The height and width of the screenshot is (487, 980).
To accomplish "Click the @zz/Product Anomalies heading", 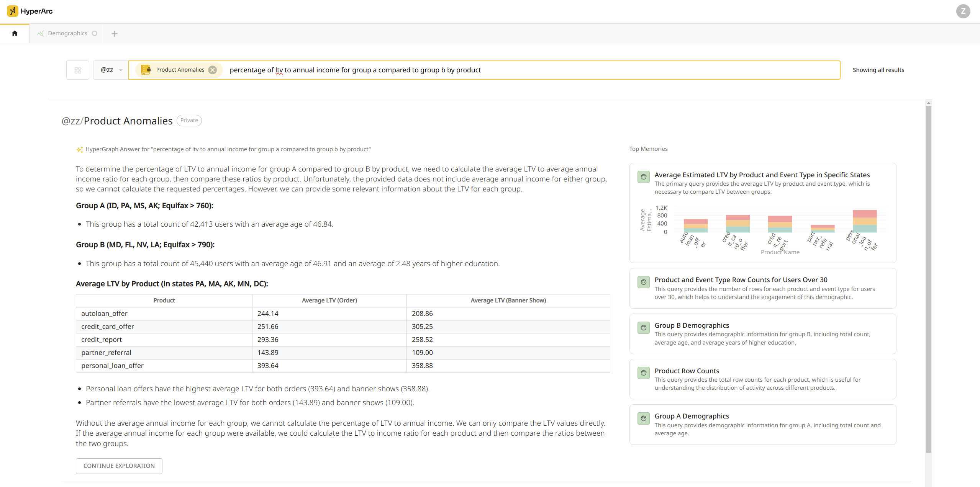I will (x=117, y=121).
